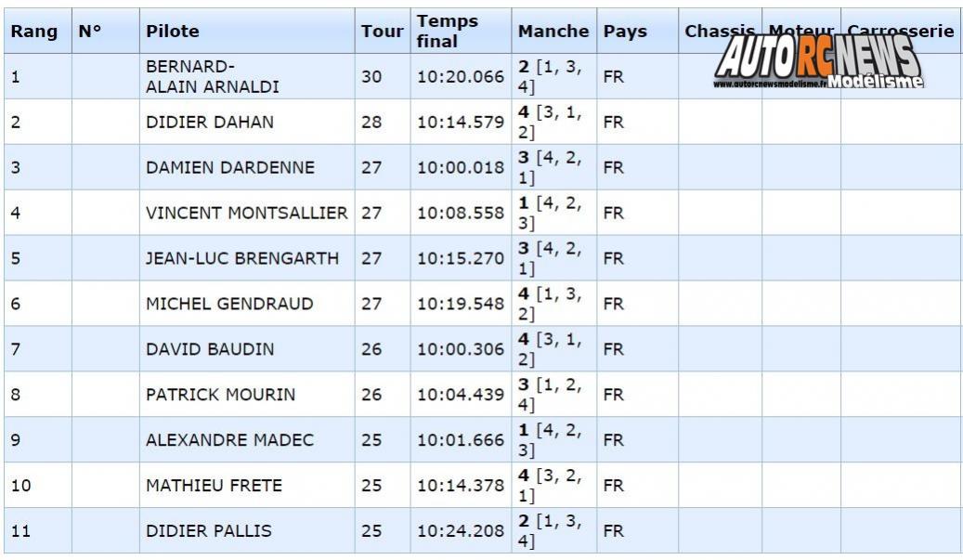Click PATRICK MOURIN's time 10:04.439
This screenshot has width=963, height=560.
(x=461, y=396)
